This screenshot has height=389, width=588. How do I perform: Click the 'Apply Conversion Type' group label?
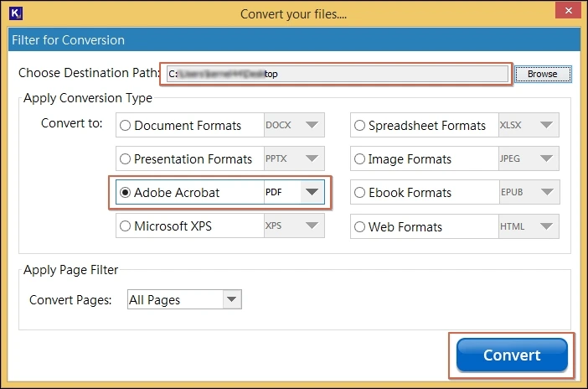88,98
